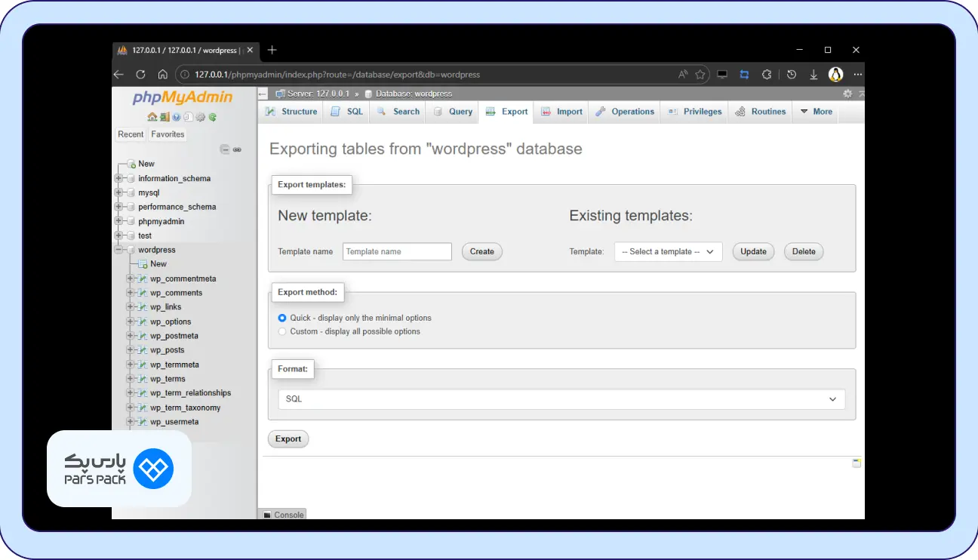Open phpMyAdmin documentation help icon

(x=177, y=117)
